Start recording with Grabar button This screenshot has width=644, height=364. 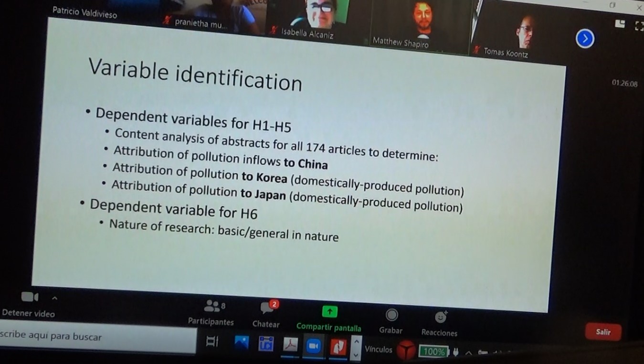point(391,321)
